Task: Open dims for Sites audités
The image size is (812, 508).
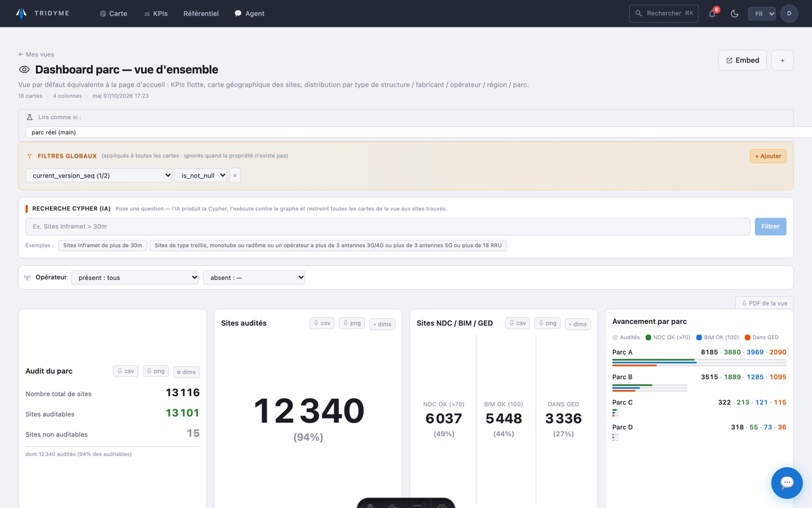Action: [x=382, y=324]
